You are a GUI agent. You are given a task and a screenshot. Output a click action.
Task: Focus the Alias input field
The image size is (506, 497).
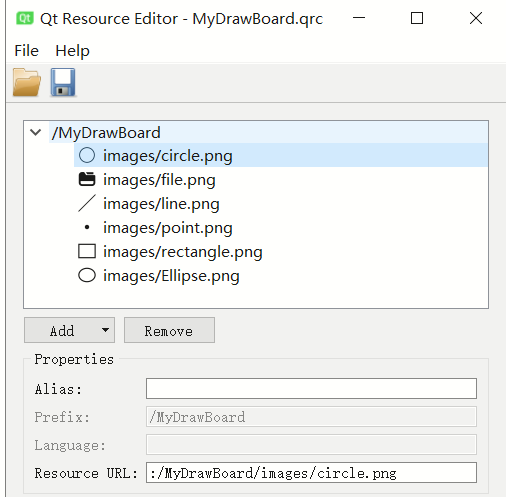[x=311, y=388]
